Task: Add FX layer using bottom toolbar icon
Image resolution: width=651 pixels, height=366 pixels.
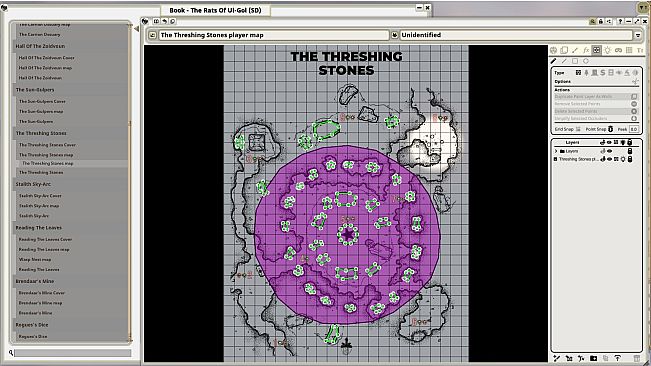Action: (581, 358)
